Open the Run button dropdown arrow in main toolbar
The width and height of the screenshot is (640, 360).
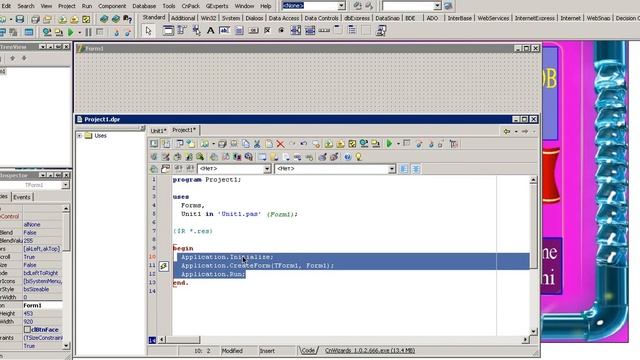(80, 32)
